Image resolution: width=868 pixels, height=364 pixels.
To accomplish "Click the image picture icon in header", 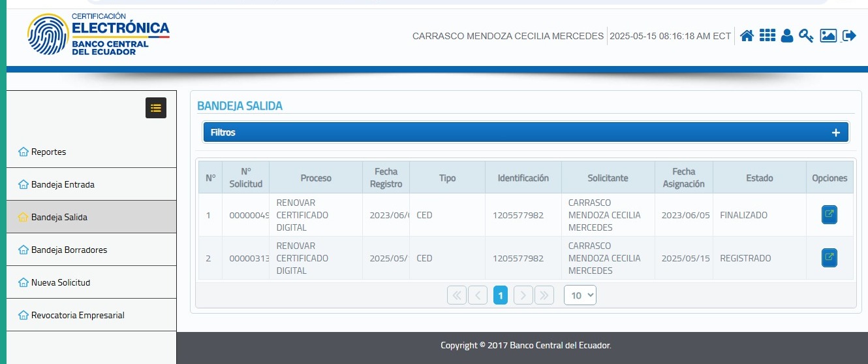I will [828, 36].
